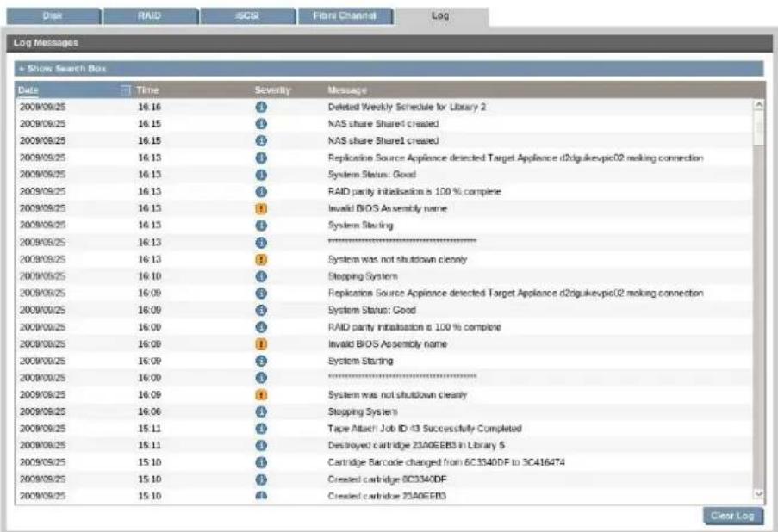This screenshot has height=532, width=778.
Task: Open the Disk tab
Action: coord(53,15)
